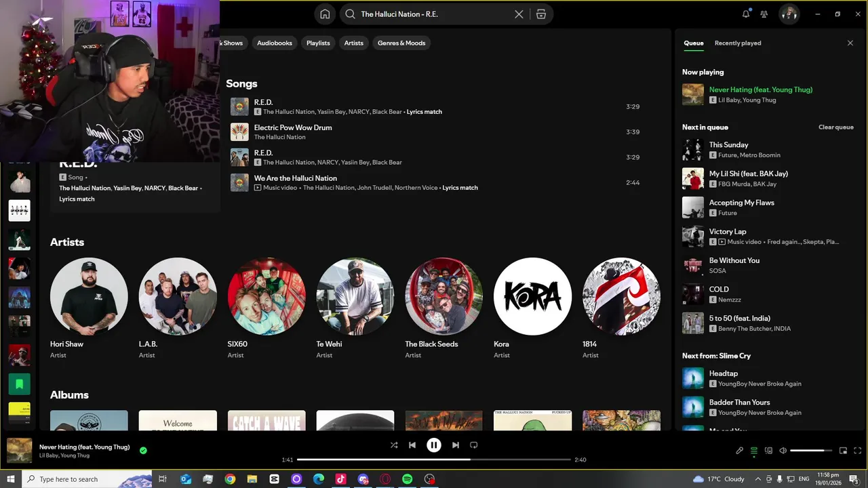Filter results by Artists

(354, 43)
